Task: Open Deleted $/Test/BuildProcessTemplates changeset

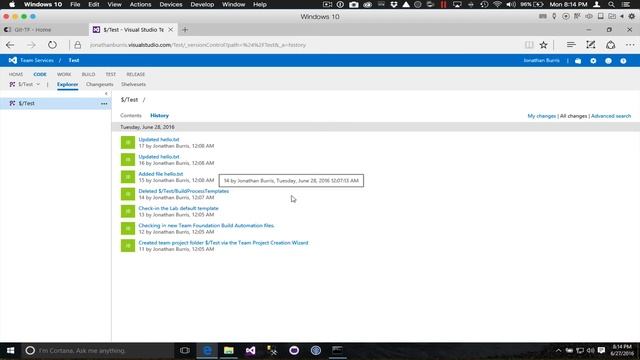Action: point(184,191)
